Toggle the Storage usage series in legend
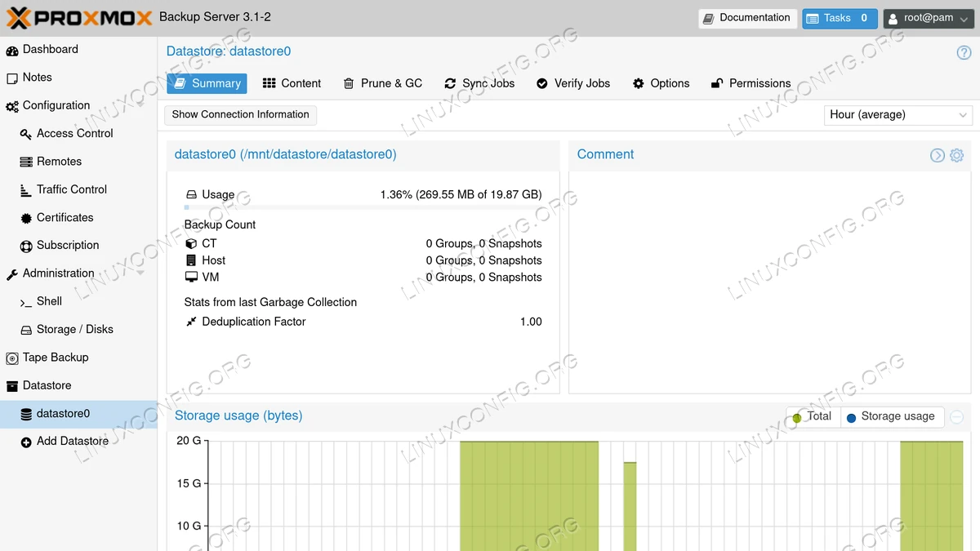Screen dimensions: 980x551 (x=891, y=416)
